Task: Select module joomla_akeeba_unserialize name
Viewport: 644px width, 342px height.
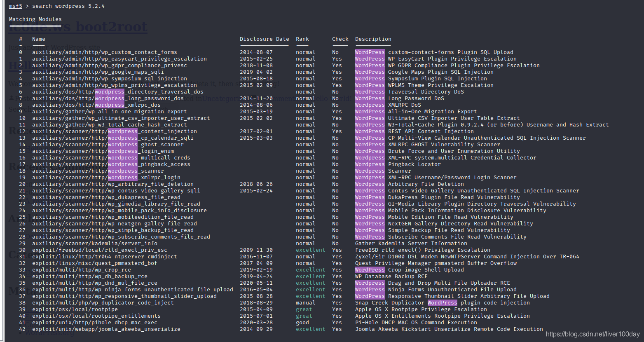Action: [x=106, y=329]
